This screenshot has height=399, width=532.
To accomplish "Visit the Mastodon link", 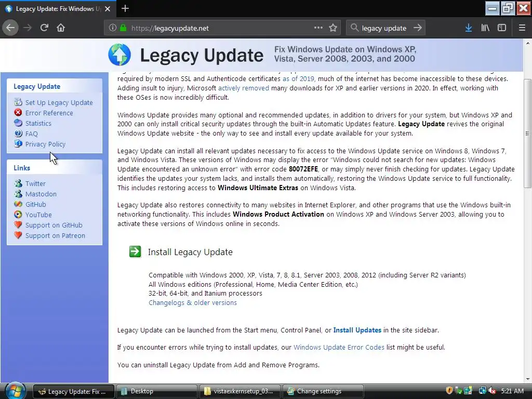I will pos(41,194).
